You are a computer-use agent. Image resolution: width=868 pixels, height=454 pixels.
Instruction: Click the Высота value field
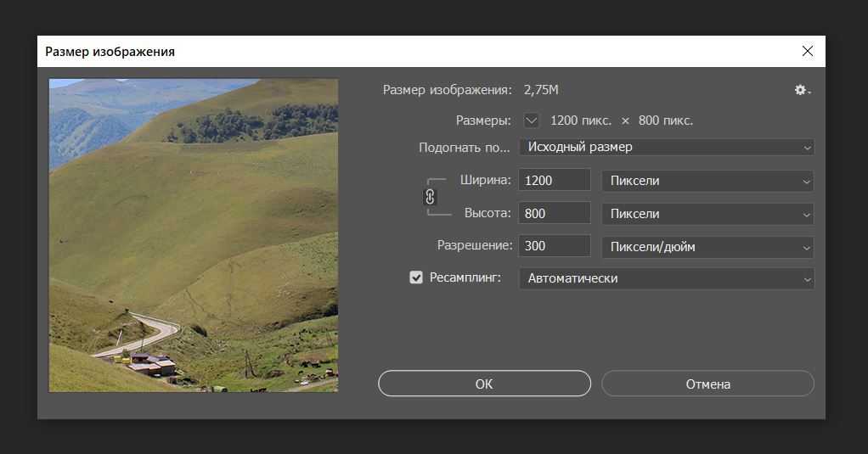555,214
